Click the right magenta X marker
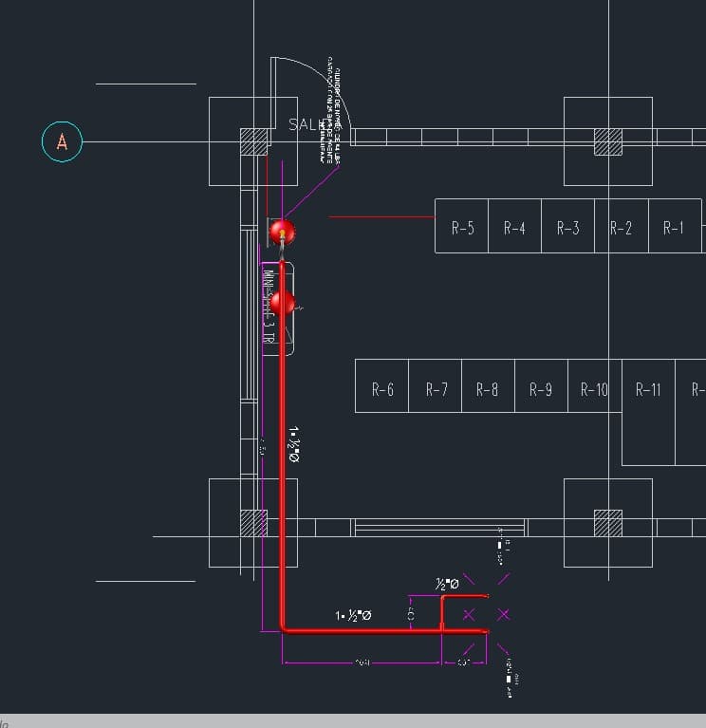706x728 pixels. [504, 614]
